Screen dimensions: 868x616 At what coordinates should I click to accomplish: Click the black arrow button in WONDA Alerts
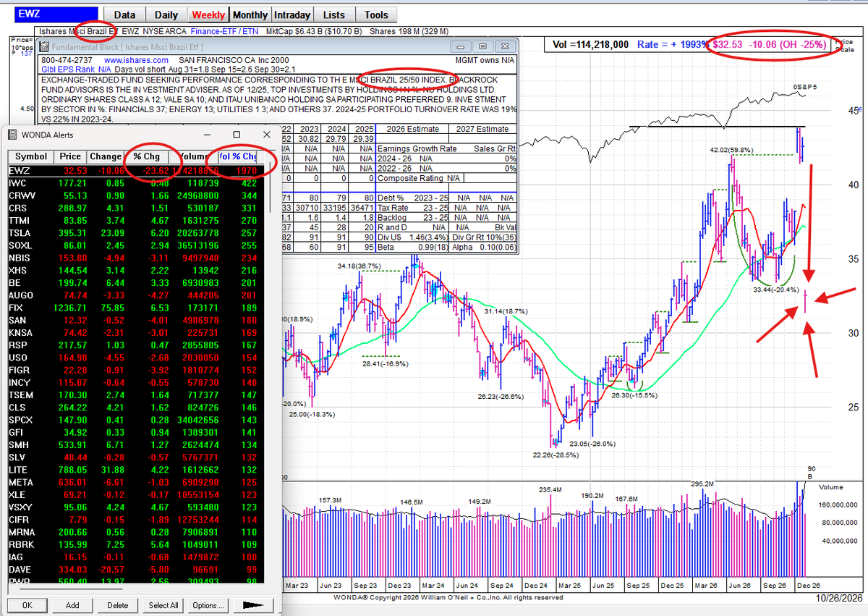[255, 605]
